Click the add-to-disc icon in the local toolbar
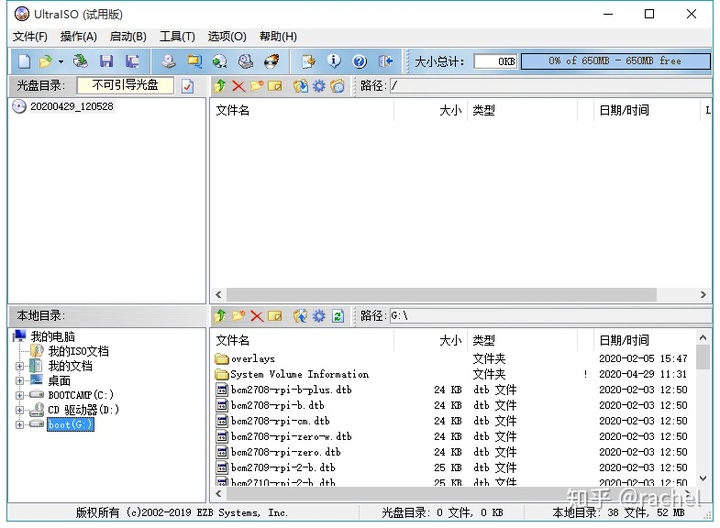The width and height of the screenshot is (720, 528). coord(301,316)
